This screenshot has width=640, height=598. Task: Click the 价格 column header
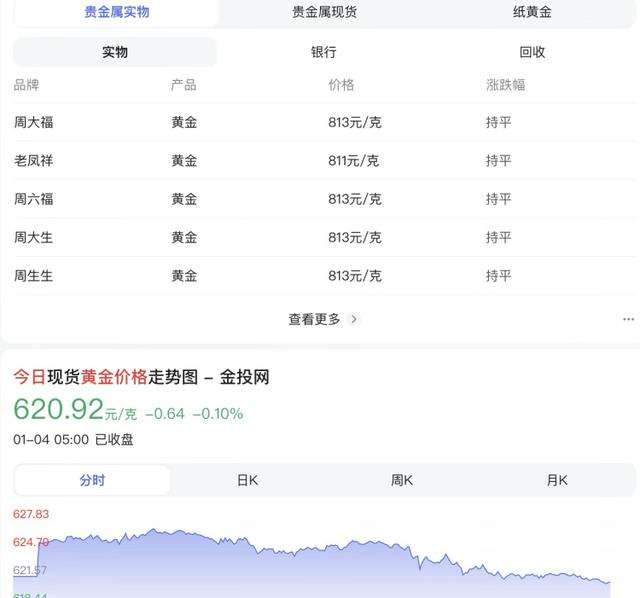pyautogui.click(x=341, y=85)
